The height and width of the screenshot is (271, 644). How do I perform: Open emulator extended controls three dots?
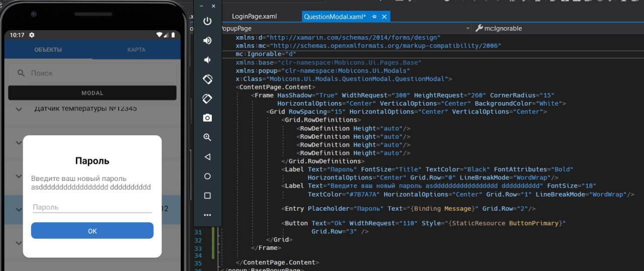point(207,215)
